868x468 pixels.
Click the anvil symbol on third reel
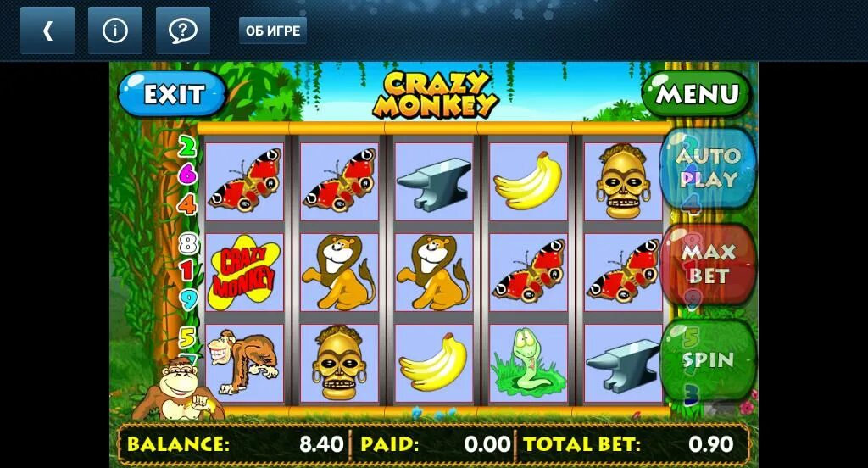click(433, 181)
